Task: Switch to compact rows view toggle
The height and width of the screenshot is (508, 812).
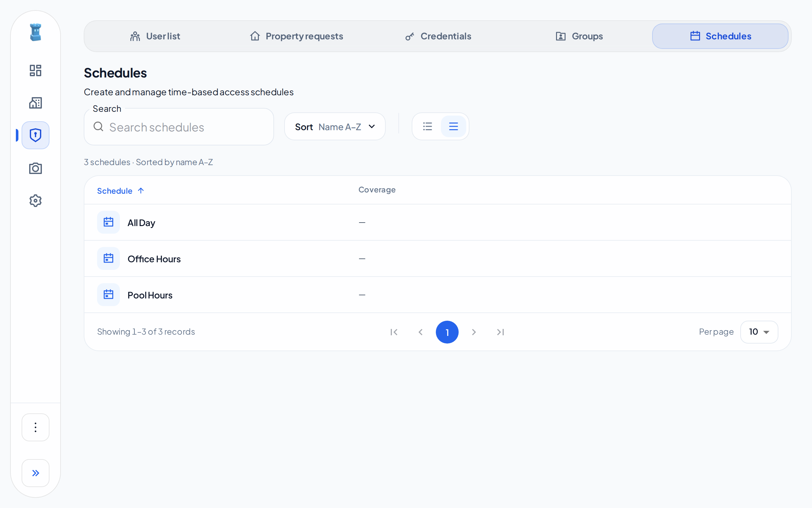Action: 453,126
